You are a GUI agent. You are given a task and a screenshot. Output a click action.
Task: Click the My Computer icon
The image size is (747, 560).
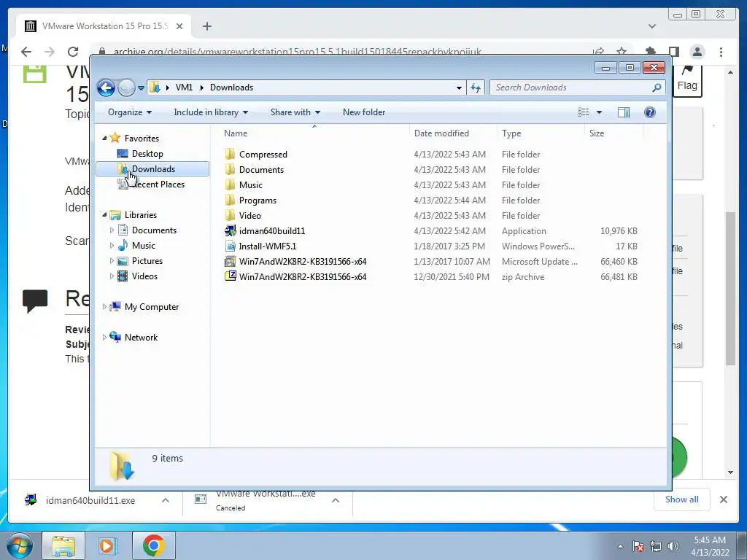pyautogui.click(x=115, y=307)
